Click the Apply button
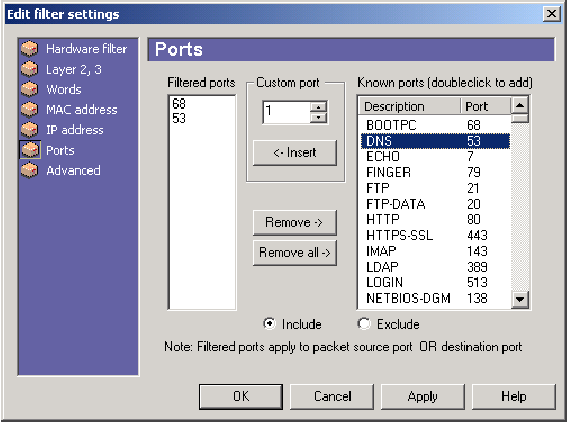Screen dimensions: 567x423 [423, 397]
